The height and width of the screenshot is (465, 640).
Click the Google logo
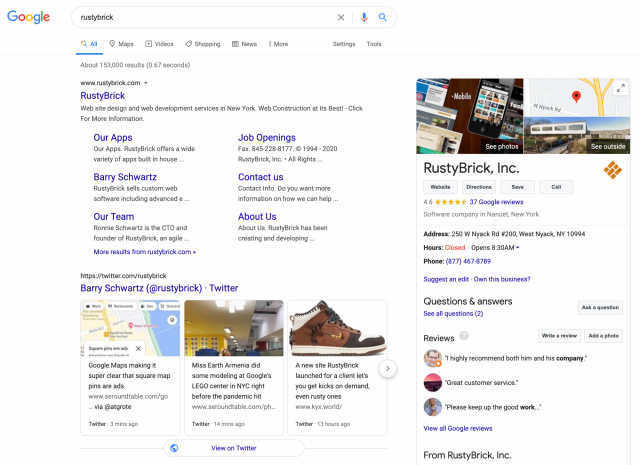[29, 17]
